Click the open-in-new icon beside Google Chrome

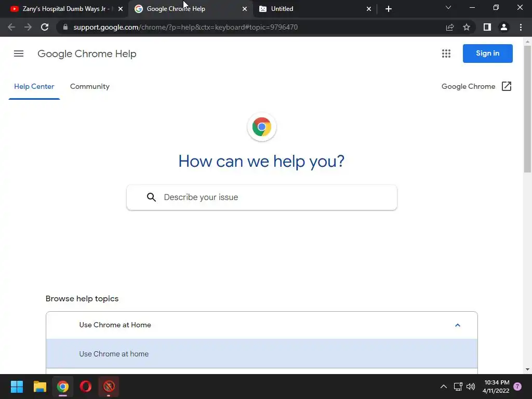click(x=506, y=86)
